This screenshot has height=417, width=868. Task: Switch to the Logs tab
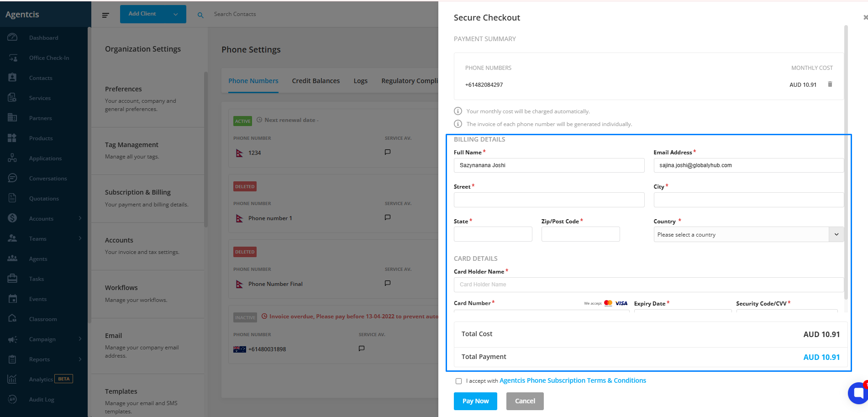coord(360,81)
